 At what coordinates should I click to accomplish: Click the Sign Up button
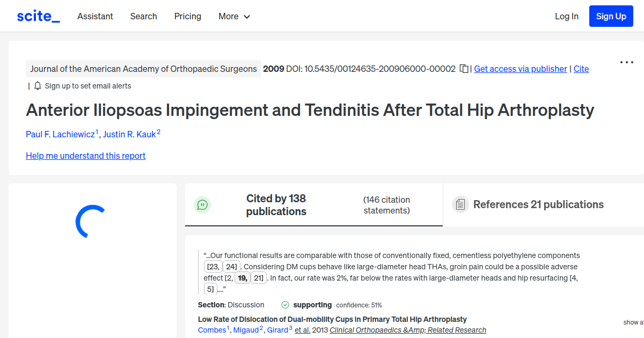point(611,16)
